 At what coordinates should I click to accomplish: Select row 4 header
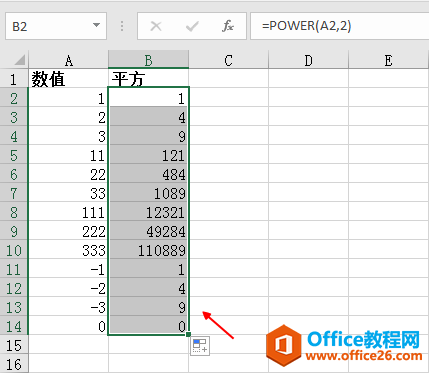[14, 135]
